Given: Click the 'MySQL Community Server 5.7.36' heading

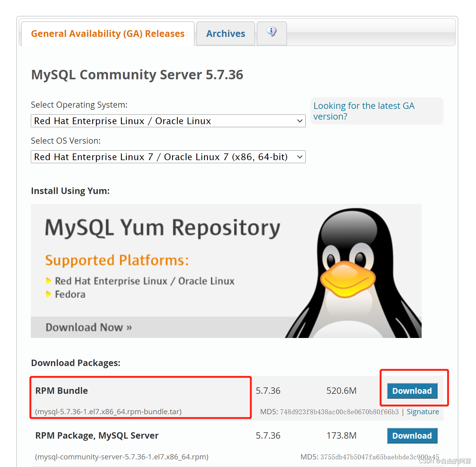Looking at the screenshot, I should pyautogui.click(x=137, y=75).
